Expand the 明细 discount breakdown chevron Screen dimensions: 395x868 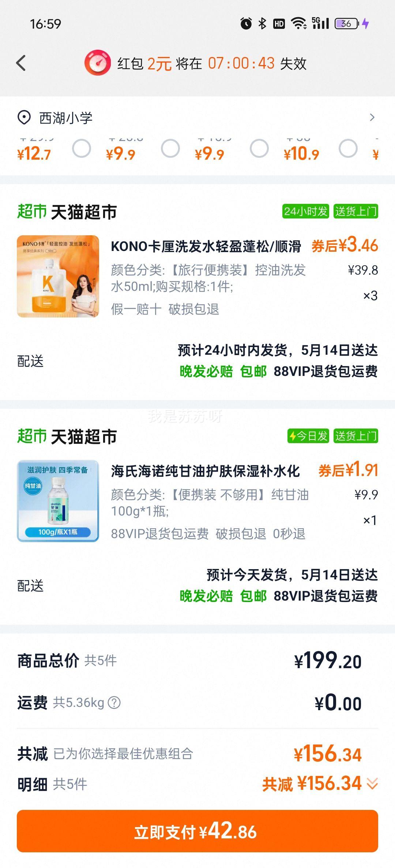372,784
